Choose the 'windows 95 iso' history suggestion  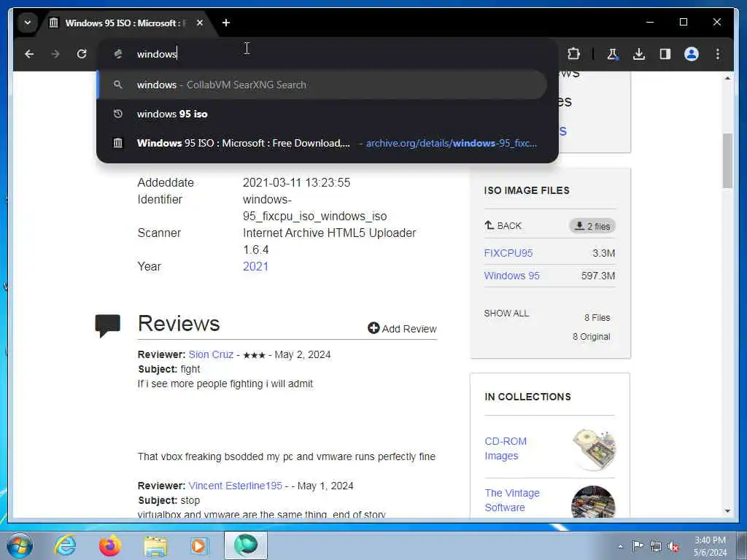(322, 114)
